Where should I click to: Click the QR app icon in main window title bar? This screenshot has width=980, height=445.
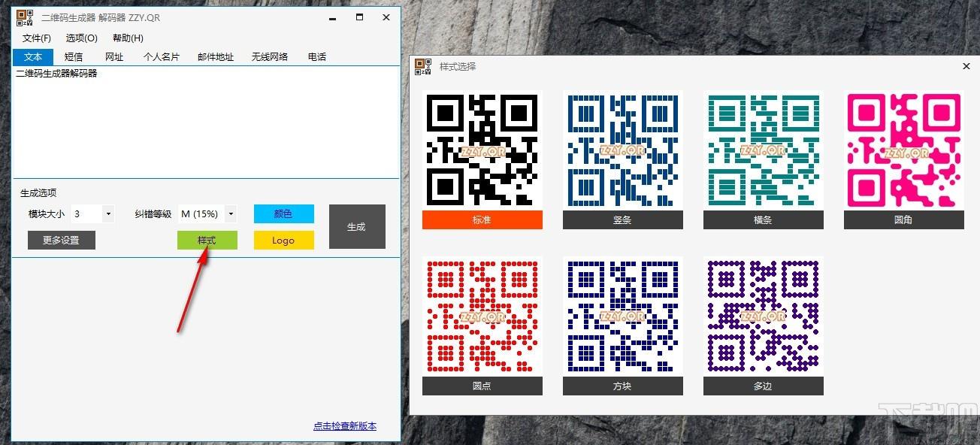(25, 17)
